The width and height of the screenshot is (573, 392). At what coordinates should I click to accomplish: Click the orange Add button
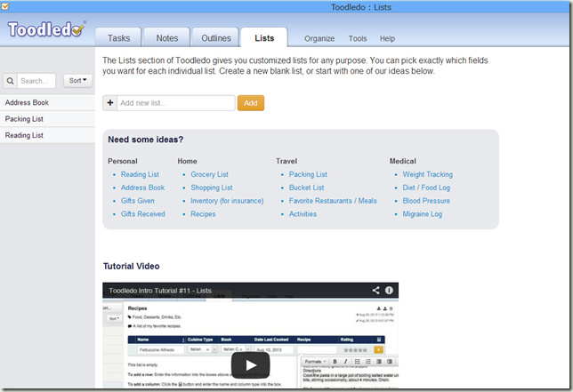pyautogui.click(x=251, y=103)
